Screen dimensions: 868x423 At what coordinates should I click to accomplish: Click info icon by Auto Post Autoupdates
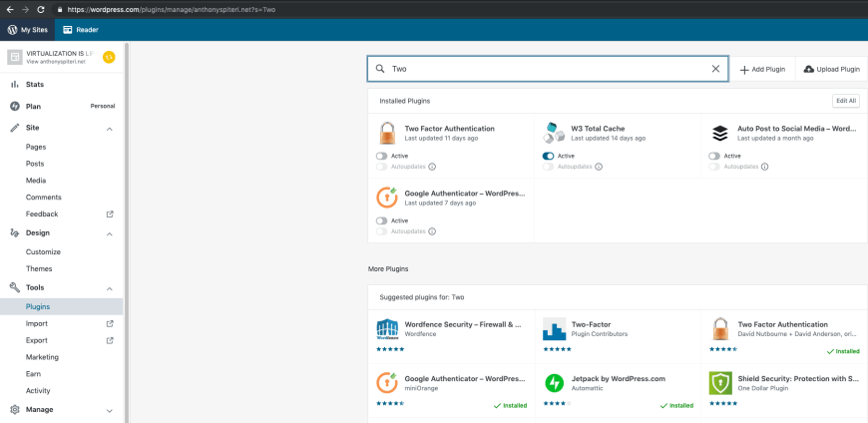point(765,167)
